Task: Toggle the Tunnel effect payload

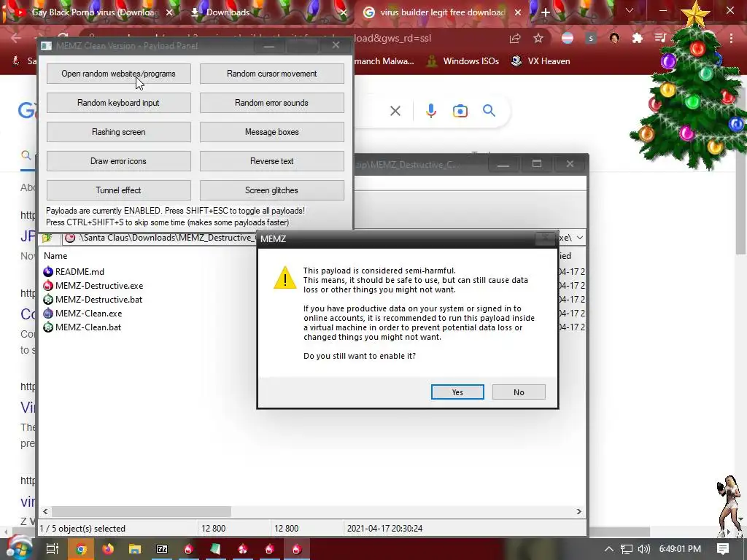Action: (x=119, y=190)
